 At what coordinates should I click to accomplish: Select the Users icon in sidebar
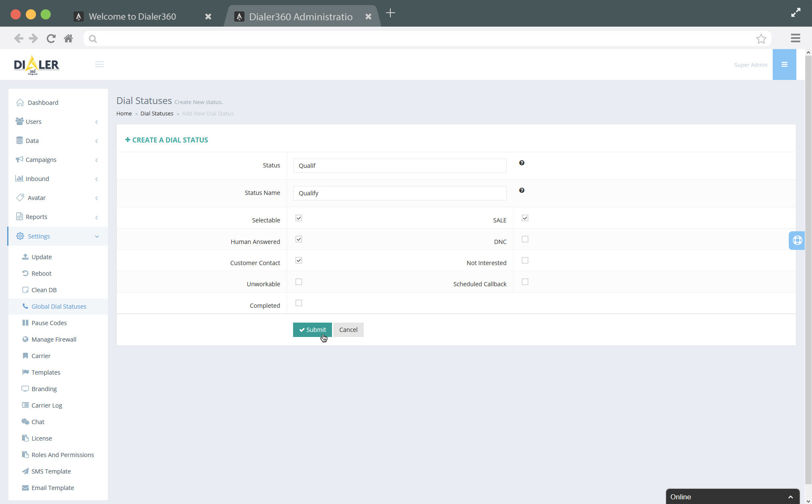pyautogui.click(x=19, y=121)
